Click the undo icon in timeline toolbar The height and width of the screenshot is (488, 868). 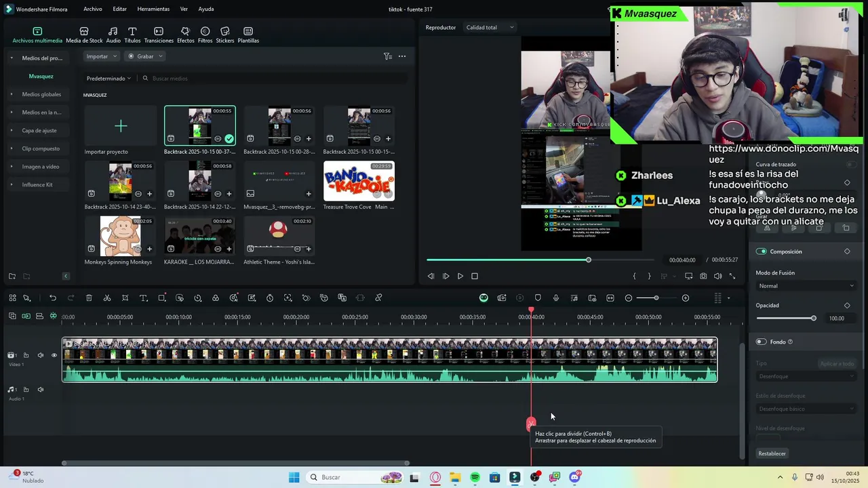(x=52, y=298)
